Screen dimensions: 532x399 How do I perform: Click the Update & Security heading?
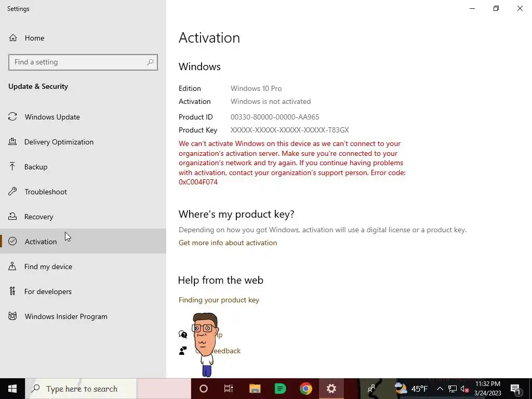tap(38, 87)
